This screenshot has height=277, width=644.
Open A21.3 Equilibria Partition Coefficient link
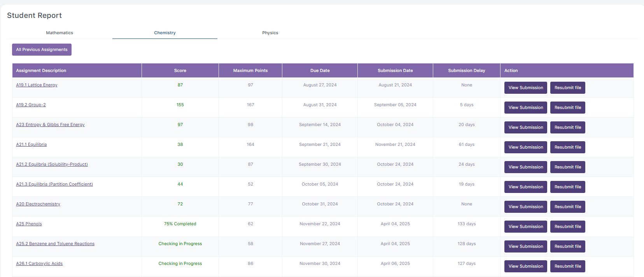tap(54, 184)
